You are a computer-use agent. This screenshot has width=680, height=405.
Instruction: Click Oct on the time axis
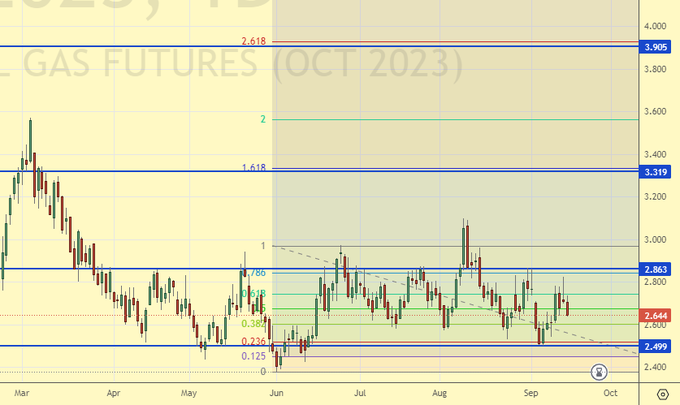[610, 394]
